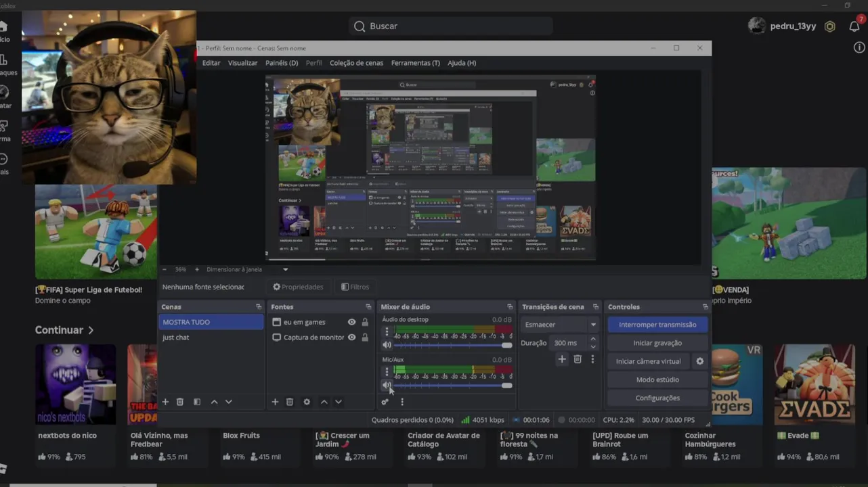This screenshot has height=487, width=868.
Task: Undock the Controles panel
Action: pos(705,307)
